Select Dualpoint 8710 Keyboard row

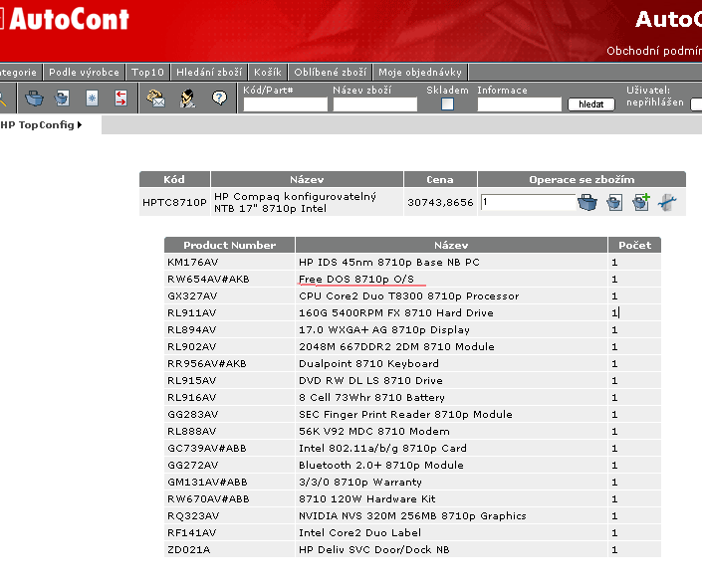pos(412,364)
